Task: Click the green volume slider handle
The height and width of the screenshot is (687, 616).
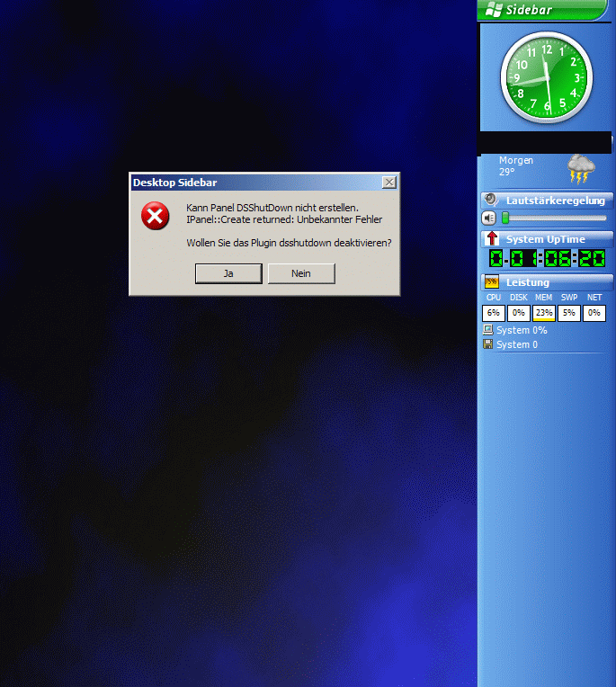Action: pos(505,218)
